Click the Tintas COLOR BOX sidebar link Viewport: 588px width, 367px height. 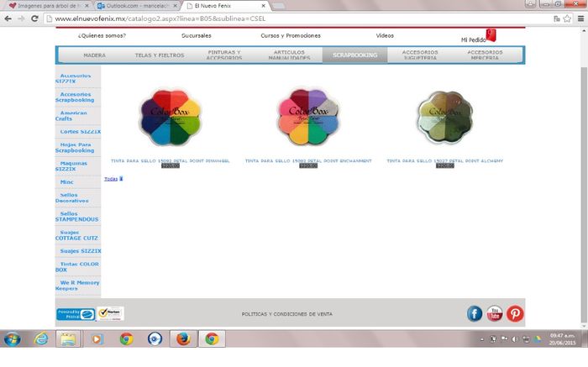pyautogui.click(x=78, y=266)
